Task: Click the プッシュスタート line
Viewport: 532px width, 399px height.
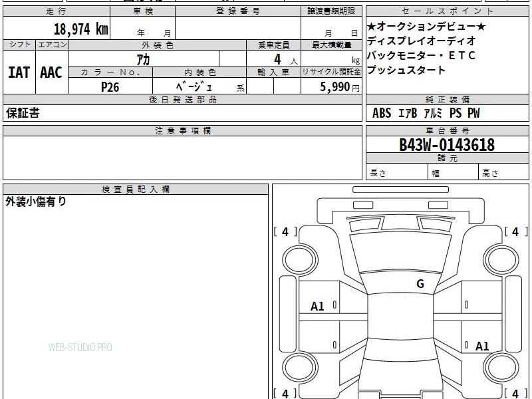Action: [406, 70]
